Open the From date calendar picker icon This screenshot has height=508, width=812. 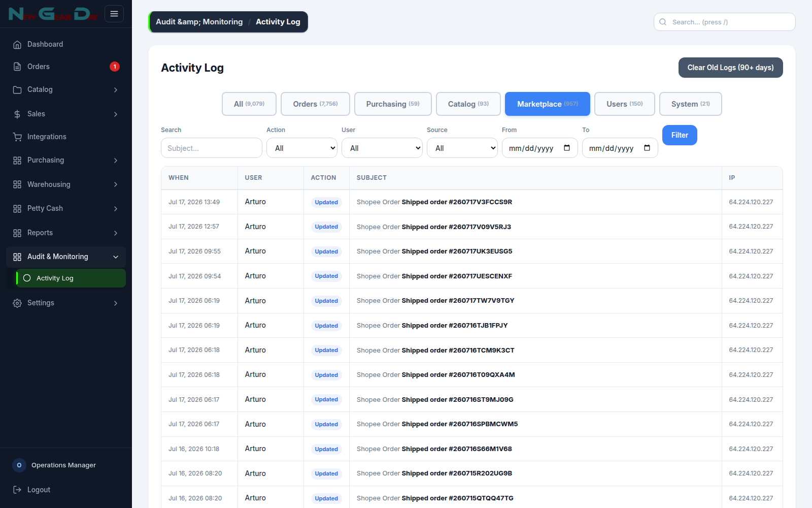567,148
